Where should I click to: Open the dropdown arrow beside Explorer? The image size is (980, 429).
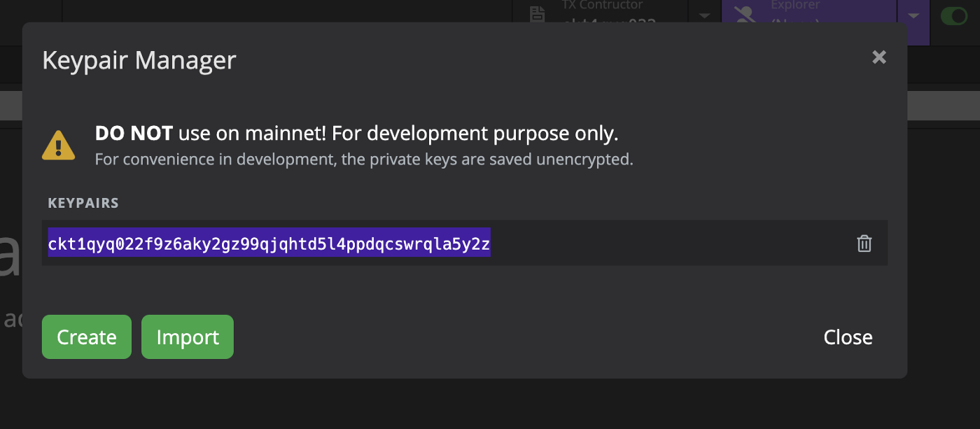(x=913, y=15)
